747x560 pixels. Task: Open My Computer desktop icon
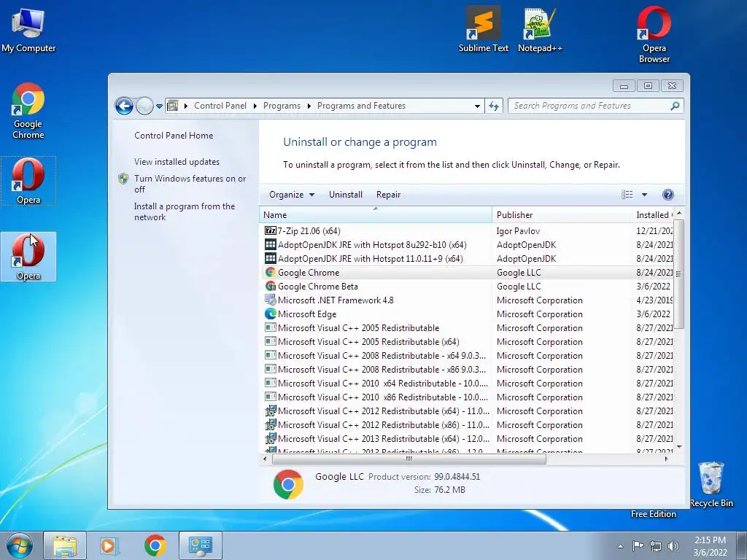pos(28,29)
